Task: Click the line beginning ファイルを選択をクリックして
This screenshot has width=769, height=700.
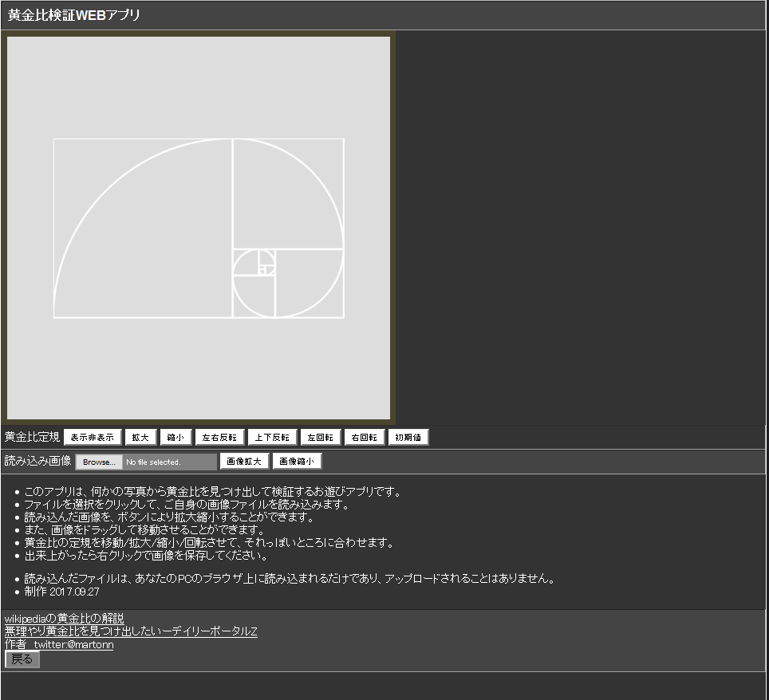Action: (x=187, y=505)
